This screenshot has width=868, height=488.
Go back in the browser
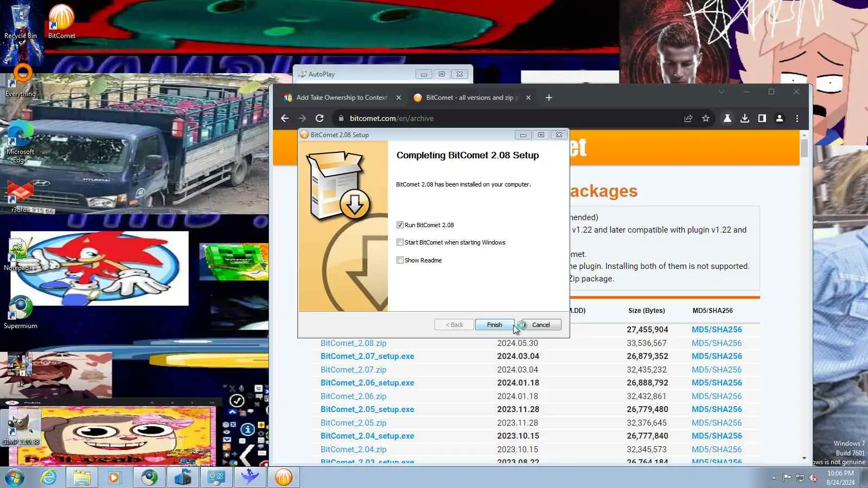tap(285, 118)
